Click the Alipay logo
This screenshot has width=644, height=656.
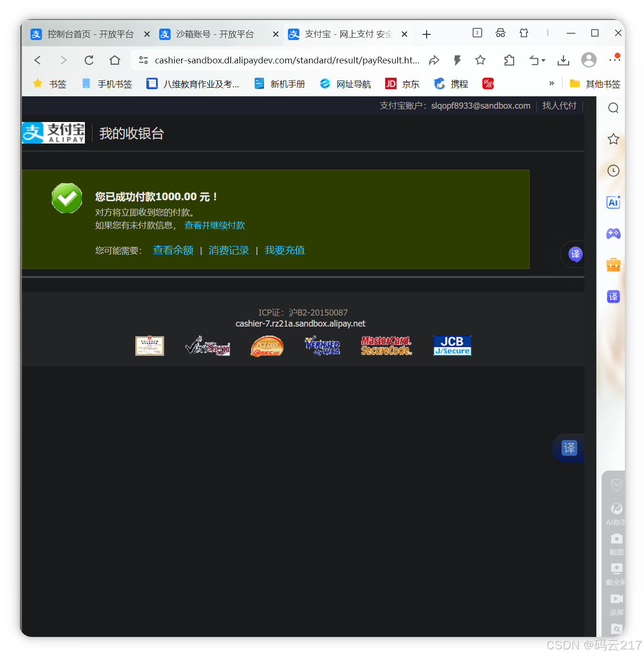coord(53,133)
